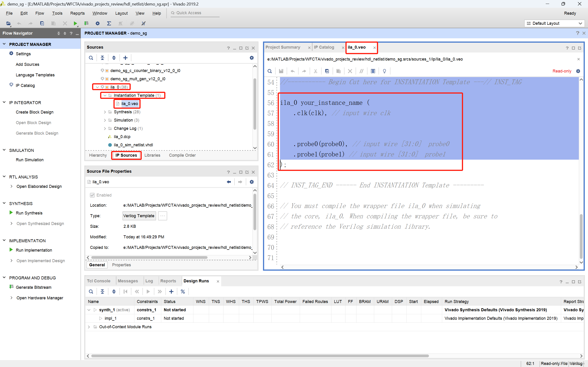Switch to Hierarchy view in Sources
This screenshot has width=588, height=367.
[x=98, y=155]
